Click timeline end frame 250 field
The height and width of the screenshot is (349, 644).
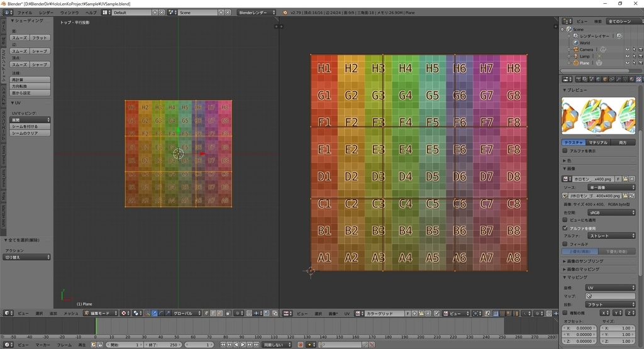coord(164,345)
